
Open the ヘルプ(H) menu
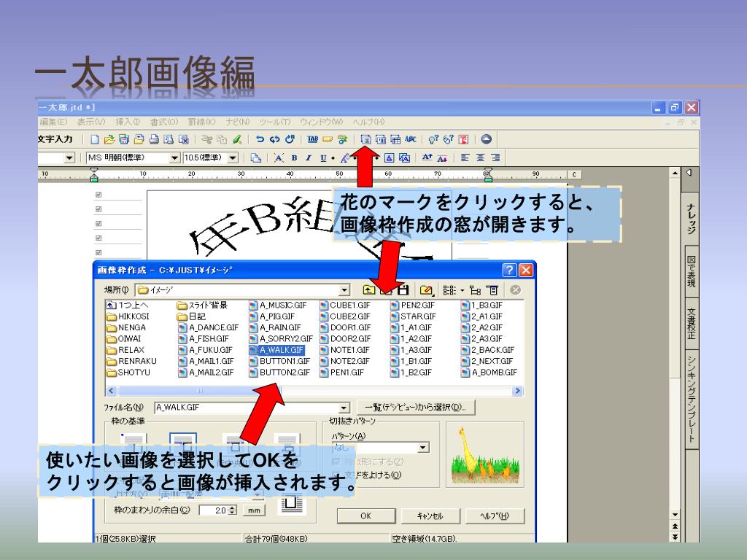click(368, 122)
